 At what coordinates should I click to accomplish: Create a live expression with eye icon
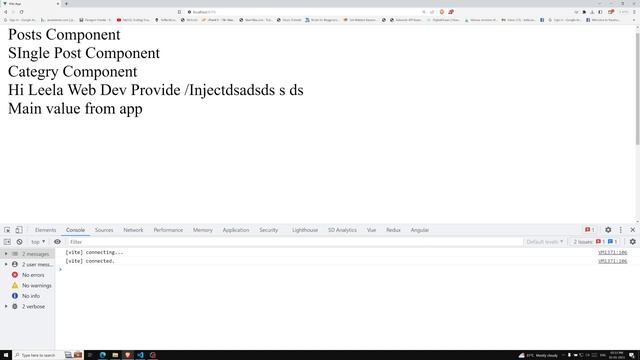tap(57, 242)
